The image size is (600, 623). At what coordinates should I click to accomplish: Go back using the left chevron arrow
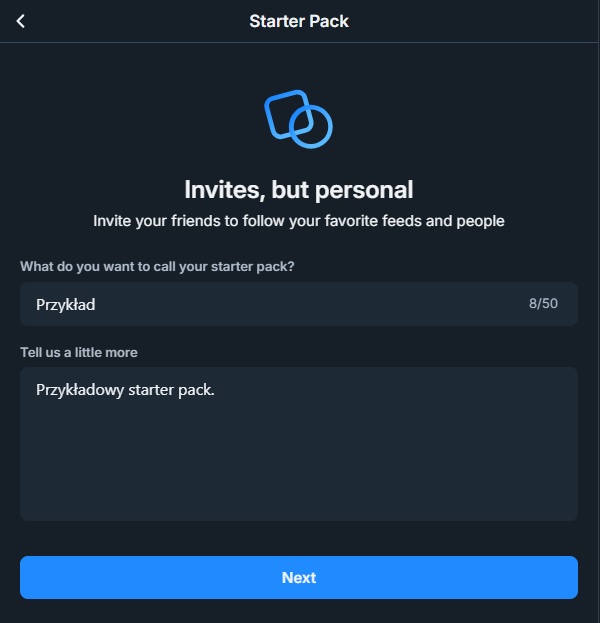pos(21,21)
